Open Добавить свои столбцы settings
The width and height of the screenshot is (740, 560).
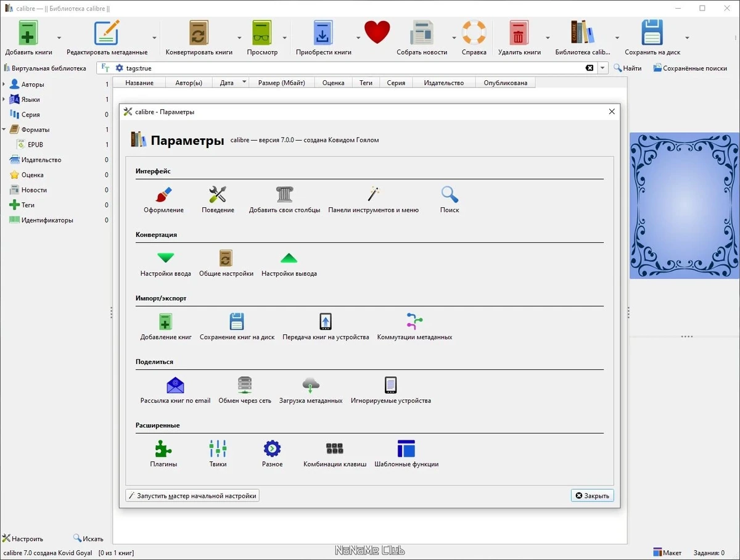[x=284, y=200]
